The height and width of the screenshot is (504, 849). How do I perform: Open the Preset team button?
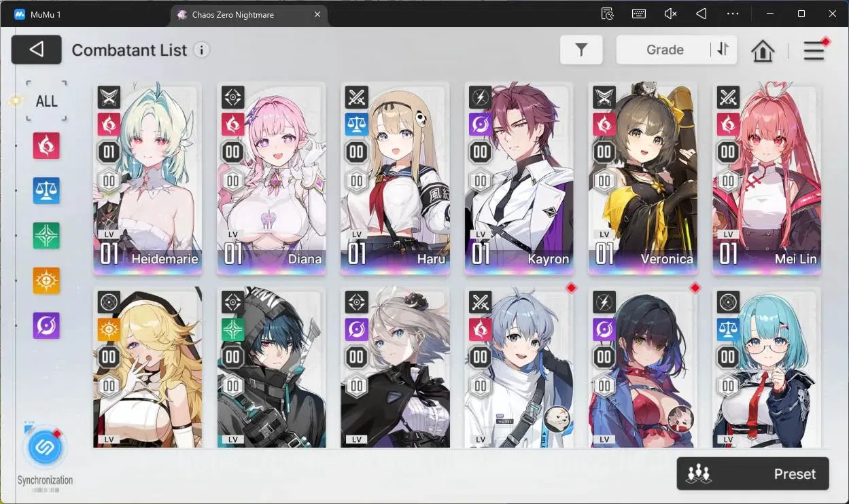[x=753, y=474]
